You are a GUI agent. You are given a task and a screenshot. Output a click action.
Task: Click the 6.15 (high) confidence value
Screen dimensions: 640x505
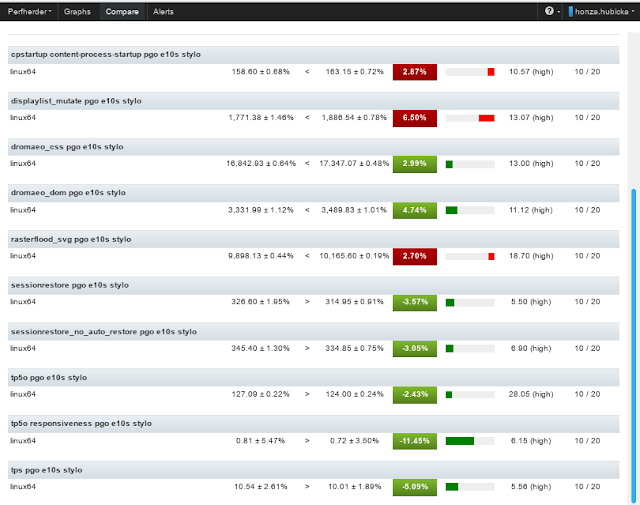[531, 441]
